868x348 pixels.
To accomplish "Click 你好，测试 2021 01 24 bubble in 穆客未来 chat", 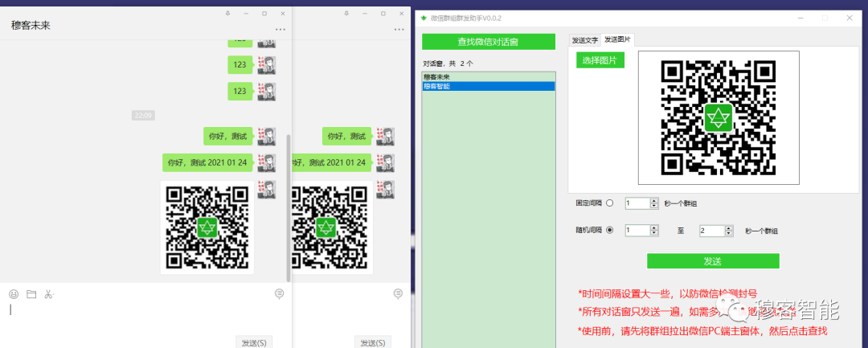I will pyautogui.click(x=207, y=162).
